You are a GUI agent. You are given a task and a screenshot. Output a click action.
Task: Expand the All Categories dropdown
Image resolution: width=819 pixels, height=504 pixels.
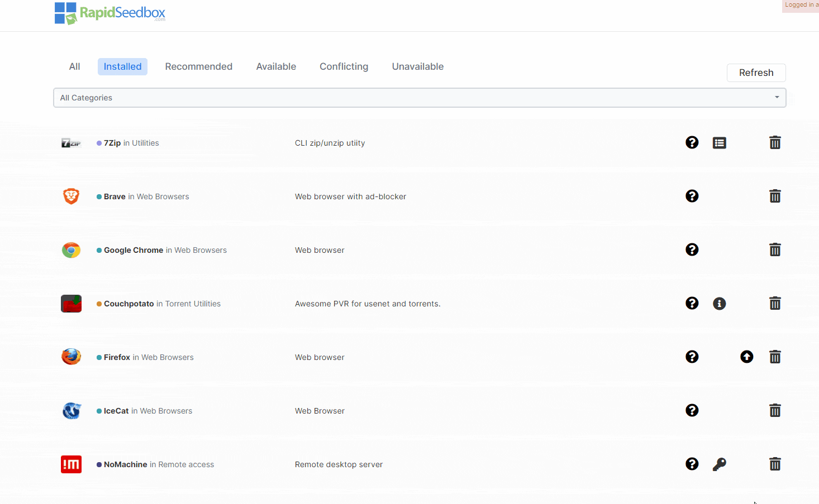pos(419,98)
